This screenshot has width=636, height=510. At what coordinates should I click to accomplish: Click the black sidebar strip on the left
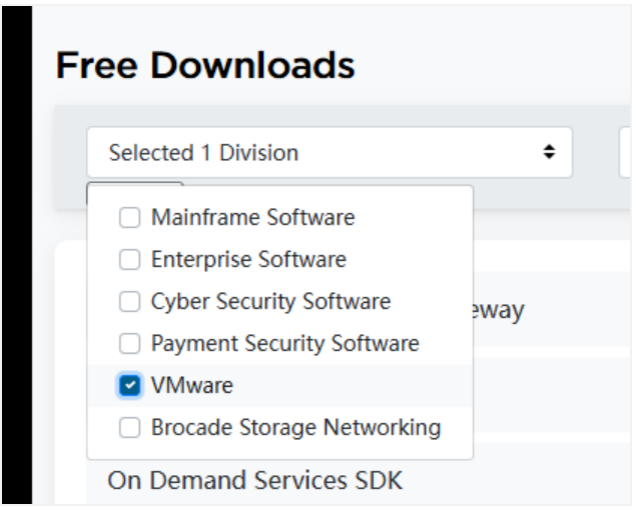click(x=17, y=255)
